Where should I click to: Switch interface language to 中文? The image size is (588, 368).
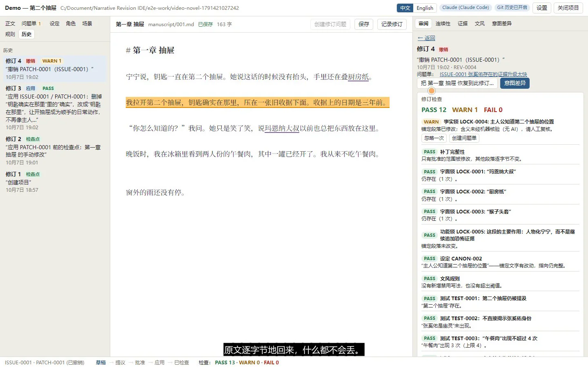pyautogui.click(x=405, y=8)
